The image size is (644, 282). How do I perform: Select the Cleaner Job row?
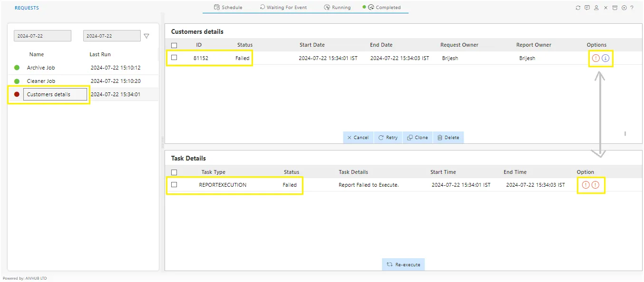(83, 81)
